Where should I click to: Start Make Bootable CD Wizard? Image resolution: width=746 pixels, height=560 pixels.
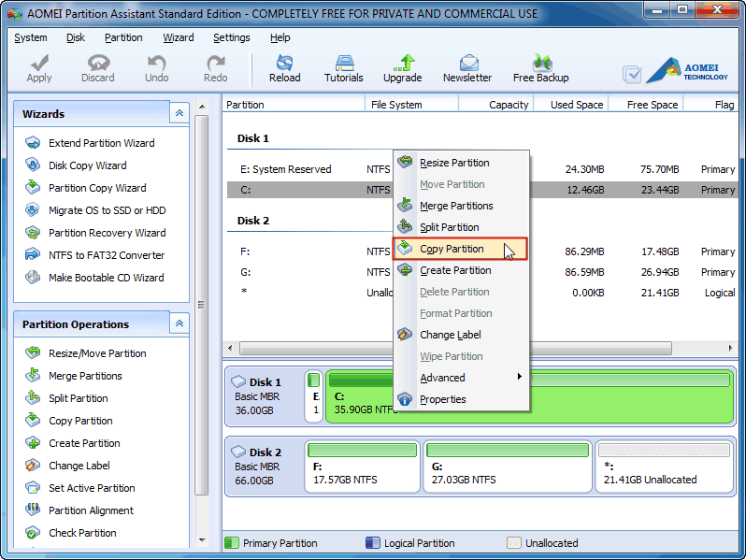point(106,278)
